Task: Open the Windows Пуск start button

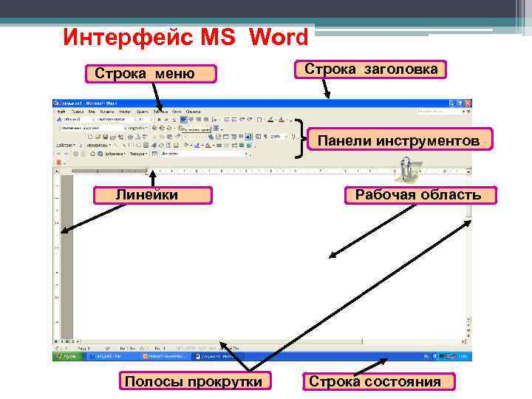Action: click(x=68, y=357)
